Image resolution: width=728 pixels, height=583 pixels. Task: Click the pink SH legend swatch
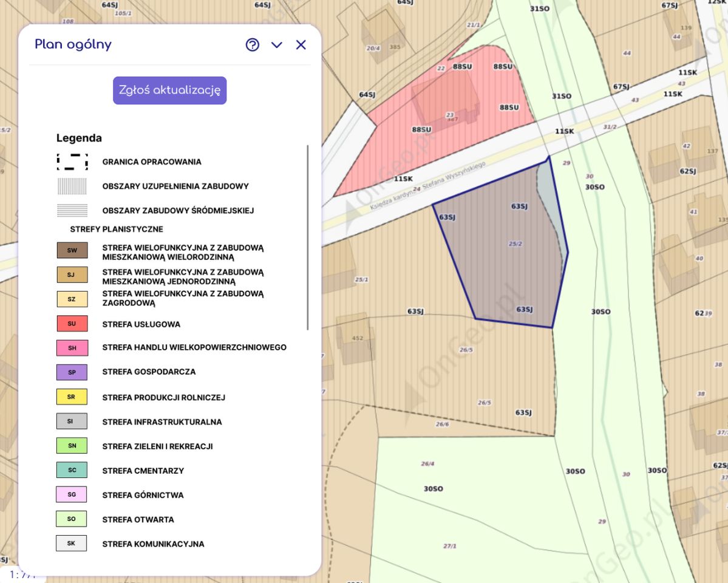pyautogui.click(x=72, y=347)
